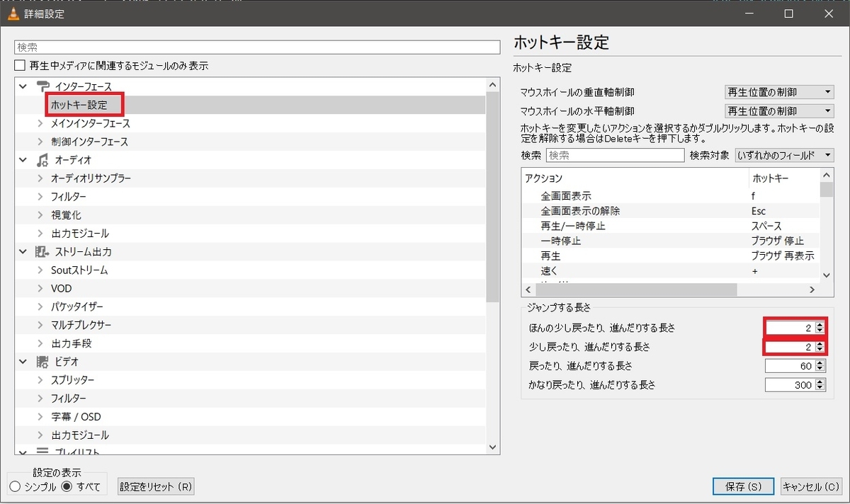Screen dimensions: 850x504
Task: Select VOD tree item
Action: (62, 289)
